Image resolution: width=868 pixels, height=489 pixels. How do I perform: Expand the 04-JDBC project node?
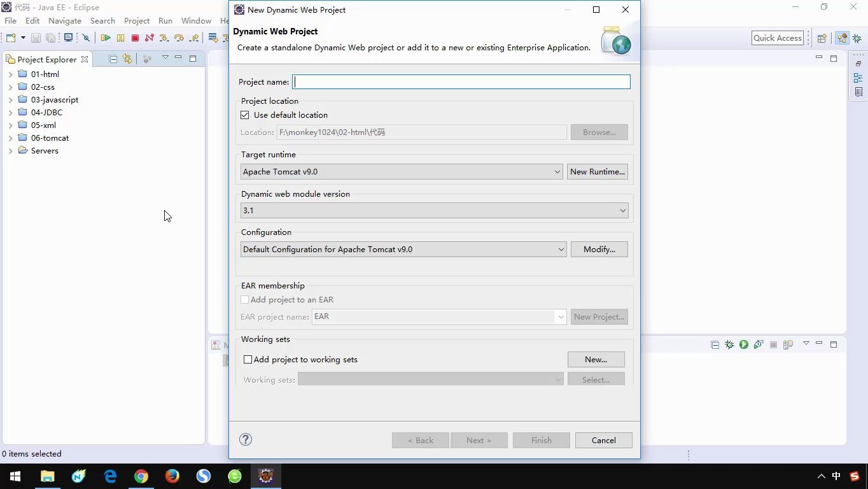tap(10, 113)
